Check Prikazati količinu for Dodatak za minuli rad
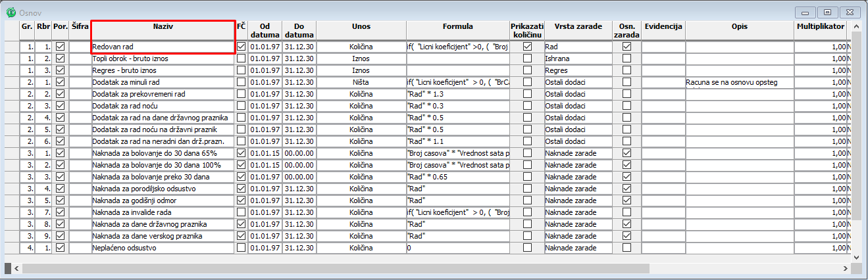This screenshot has width=868, height=280. (527, 82)
